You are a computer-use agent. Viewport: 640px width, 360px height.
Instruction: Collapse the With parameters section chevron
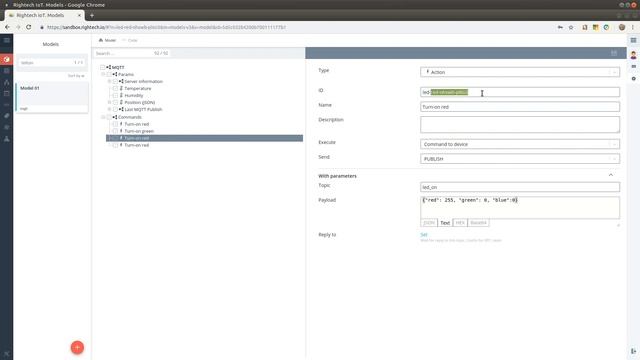[x=611, y=175]
